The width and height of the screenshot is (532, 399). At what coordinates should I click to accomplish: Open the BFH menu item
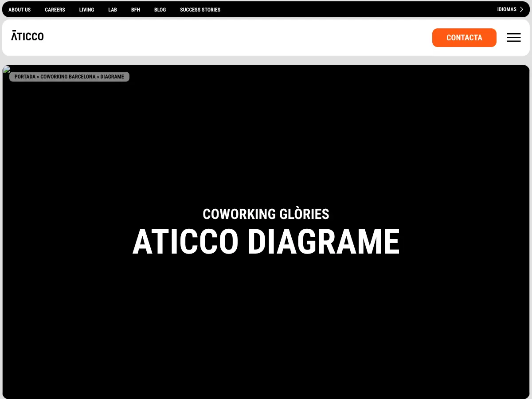point(136,10)
